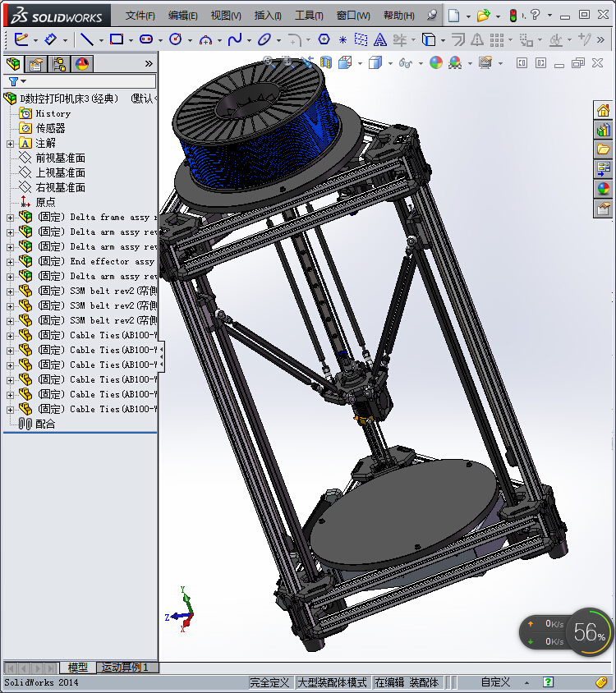The width and height of the screenshot is (616, 693).
Task: Open the filter dropdown in feature tree
Action: (x=24, y=81)
